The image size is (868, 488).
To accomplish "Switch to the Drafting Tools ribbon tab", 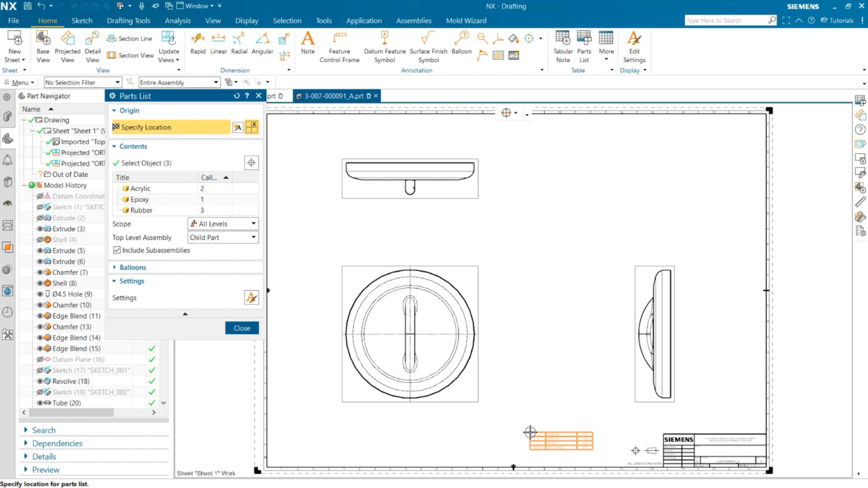I will [x=129, y=20].
